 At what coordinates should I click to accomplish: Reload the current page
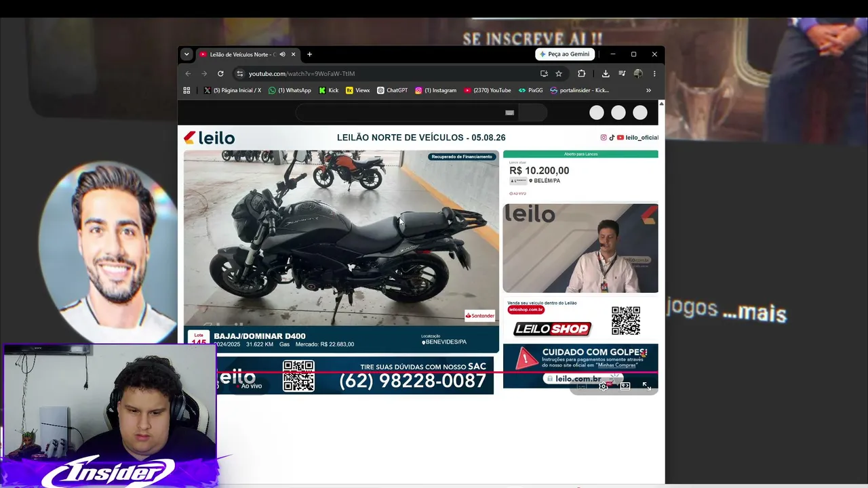click(220, 73)
